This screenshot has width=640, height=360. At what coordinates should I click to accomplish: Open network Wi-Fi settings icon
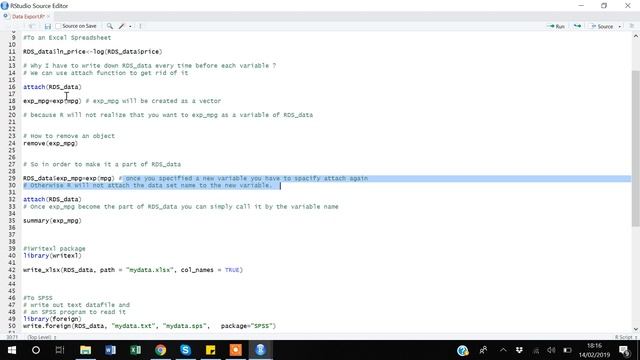coord(536,350)
